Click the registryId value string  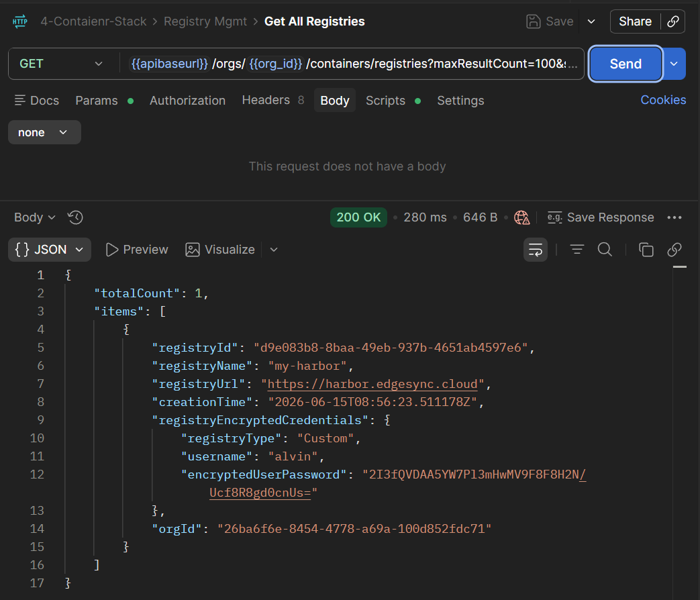point(391,348)
